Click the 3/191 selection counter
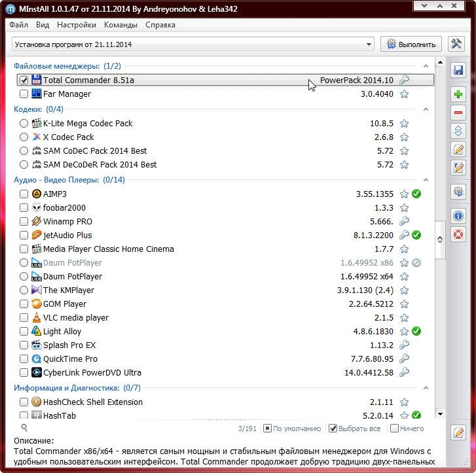476x473 pixels. coord(247,429)
